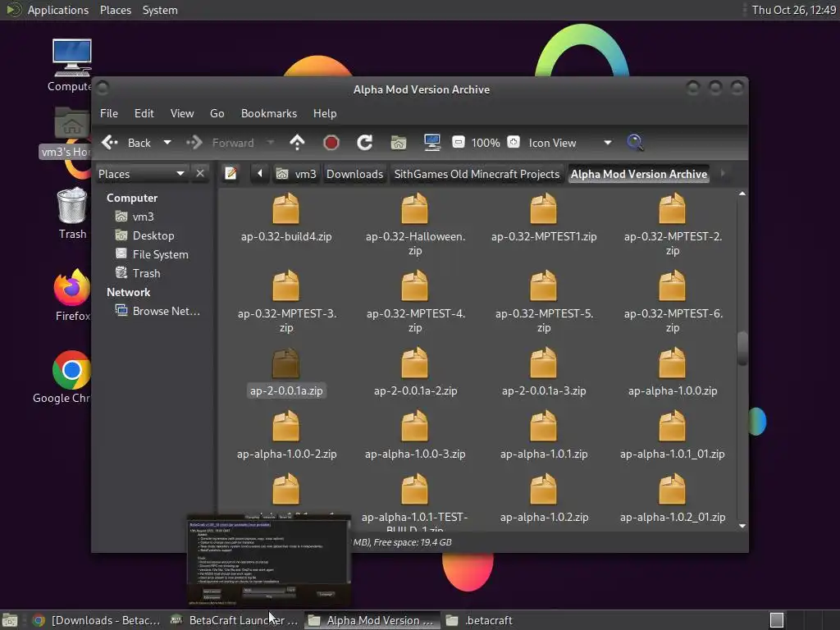The image size is (840, 630).
Task: Switch to BetaCraft Launcher in the taskbar
Action: coord(235,620)
